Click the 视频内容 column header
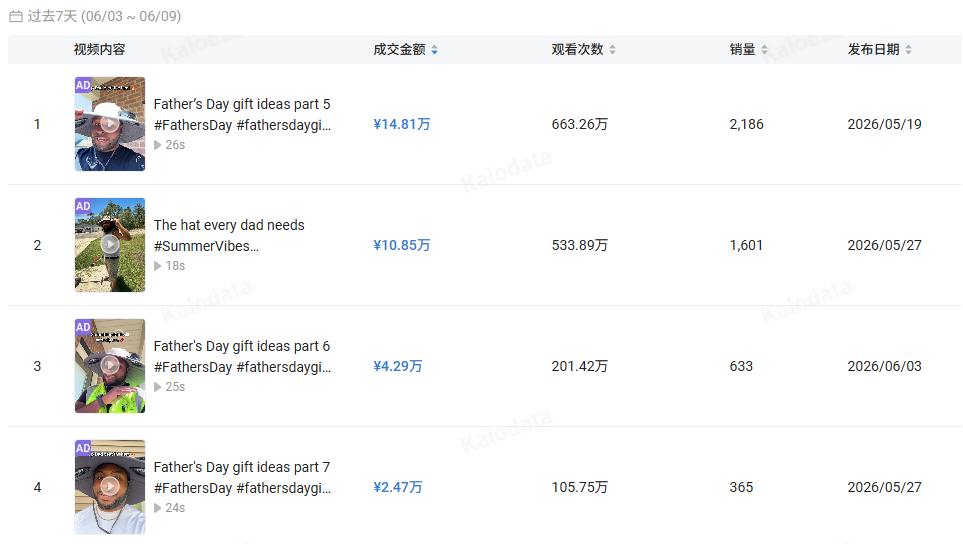Image resolution: width=963 pixels, height=544 pixels. click(x=99, y=50)
